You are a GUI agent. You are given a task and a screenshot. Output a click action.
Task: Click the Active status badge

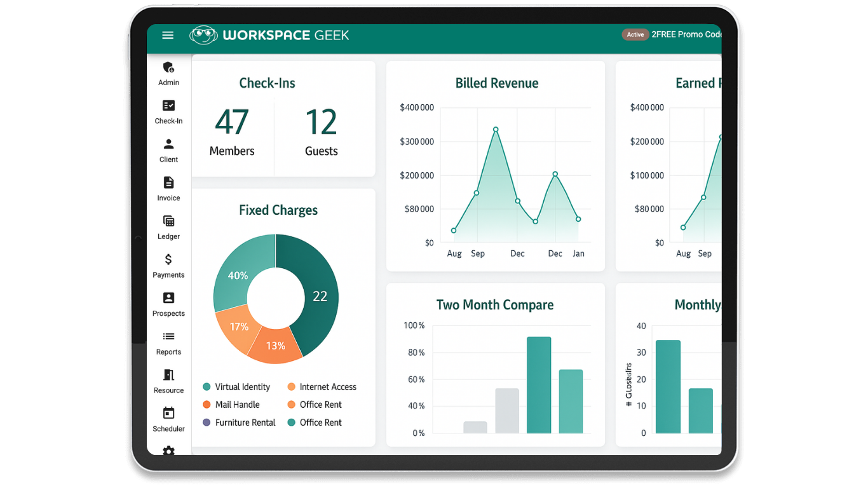pyautogui.click(x=635, y=35)
